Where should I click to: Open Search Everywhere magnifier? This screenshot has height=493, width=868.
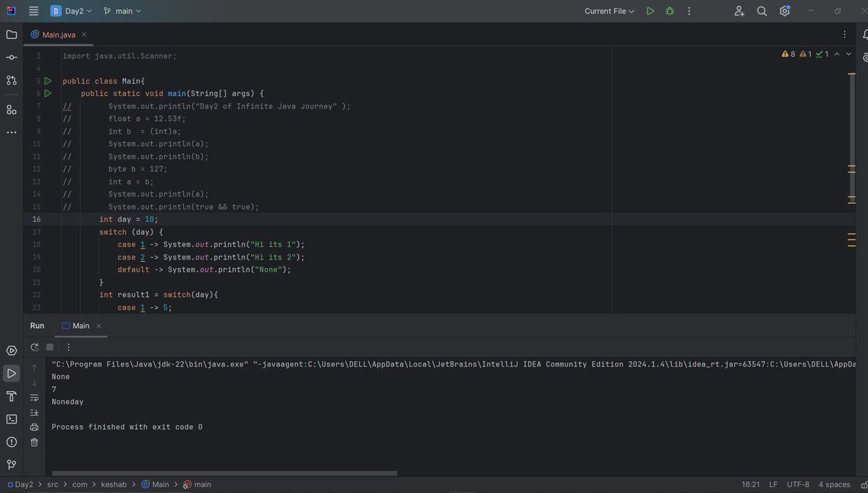coord(762,11)
